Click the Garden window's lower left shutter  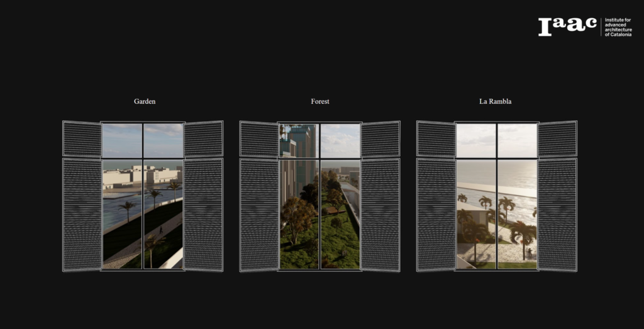82,215
